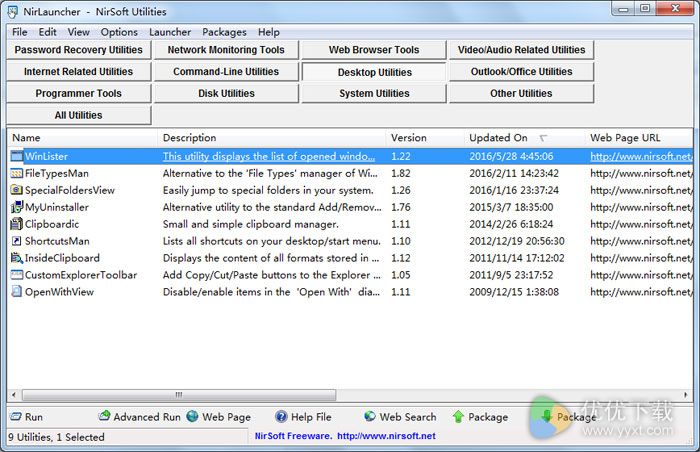The width and height of the screenshot is (700, 452).
Task: Click the Package button with up arrow
Action: click(480, 417)
